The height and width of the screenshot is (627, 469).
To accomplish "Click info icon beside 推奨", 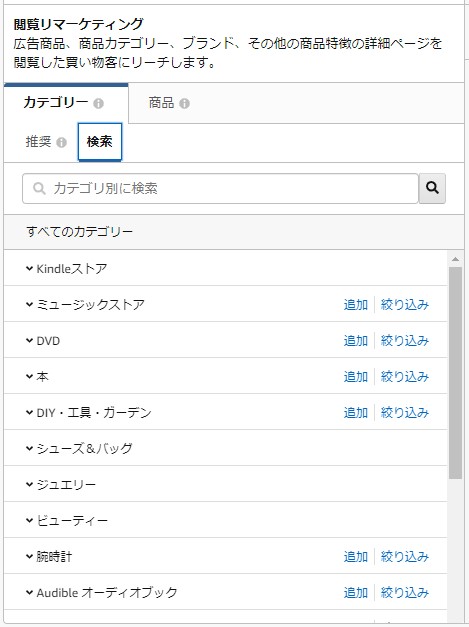I will point(61,142).
